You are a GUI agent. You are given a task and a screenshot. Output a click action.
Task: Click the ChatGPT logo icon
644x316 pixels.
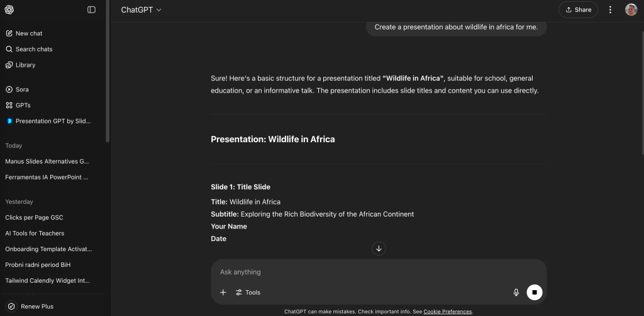click(x=9, y=9)
